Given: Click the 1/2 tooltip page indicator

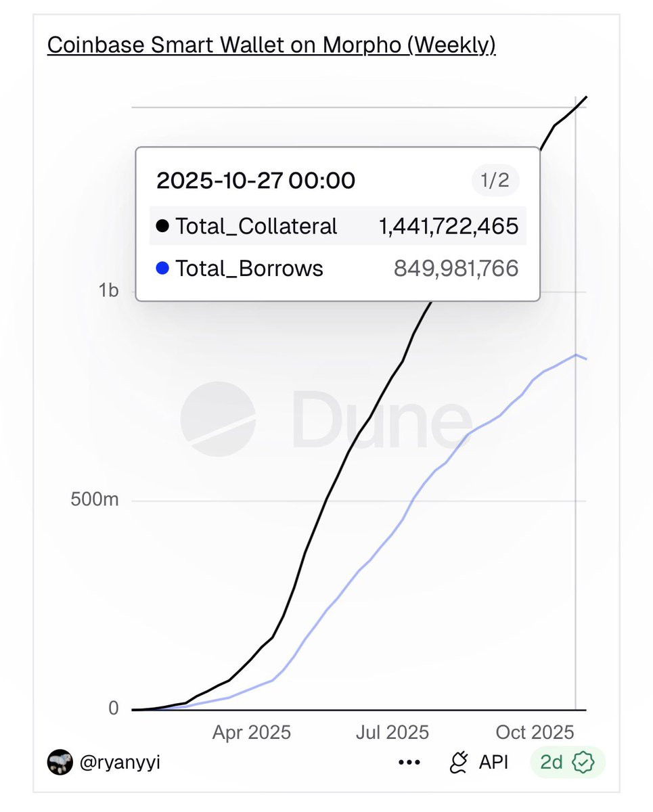Looking at the screenshot, I should click(495, 181).
